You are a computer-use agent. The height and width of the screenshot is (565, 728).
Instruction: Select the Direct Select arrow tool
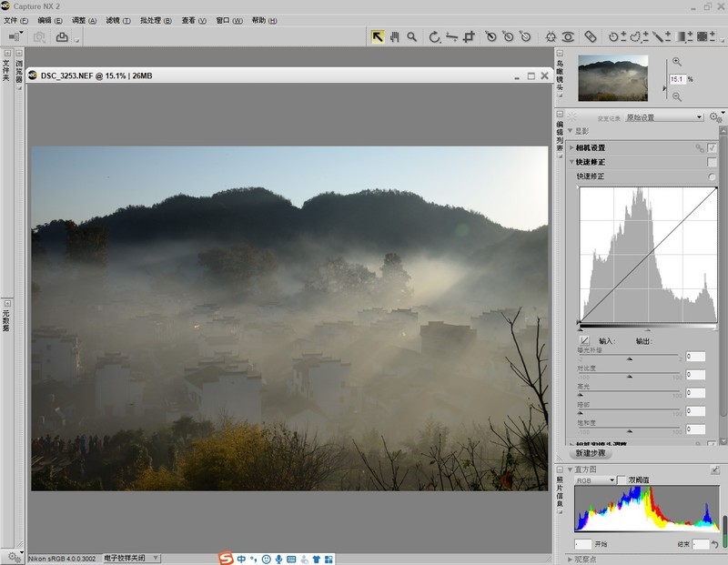(x=378, y=36)
